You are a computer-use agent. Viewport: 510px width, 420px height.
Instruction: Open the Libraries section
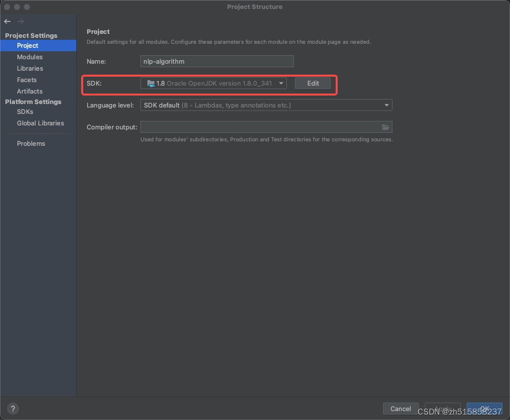coord(30,68)
